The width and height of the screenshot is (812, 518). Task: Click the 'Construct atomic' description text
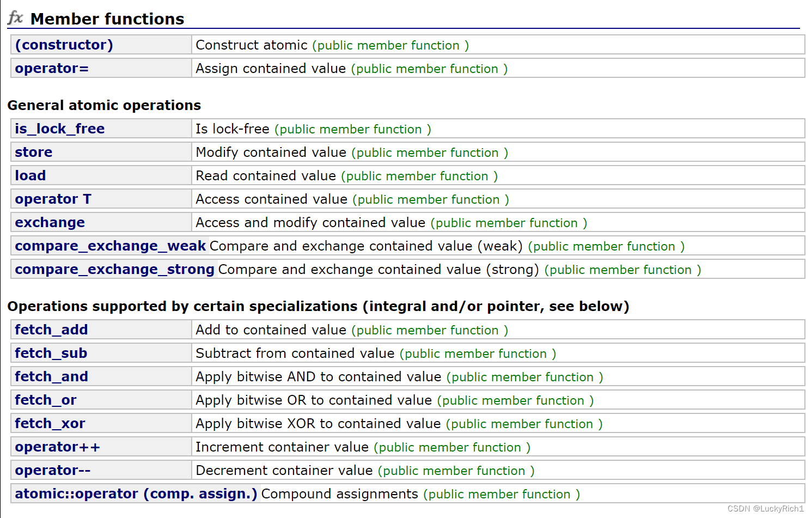252,45
